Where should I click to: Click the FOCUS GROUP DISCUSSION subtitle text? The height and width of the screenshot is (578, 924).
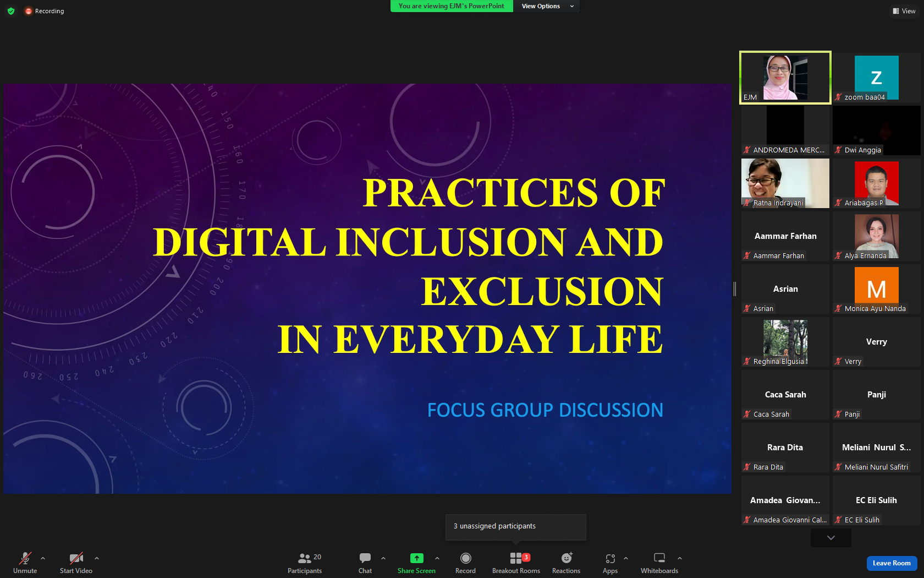[x=545, y=410]
